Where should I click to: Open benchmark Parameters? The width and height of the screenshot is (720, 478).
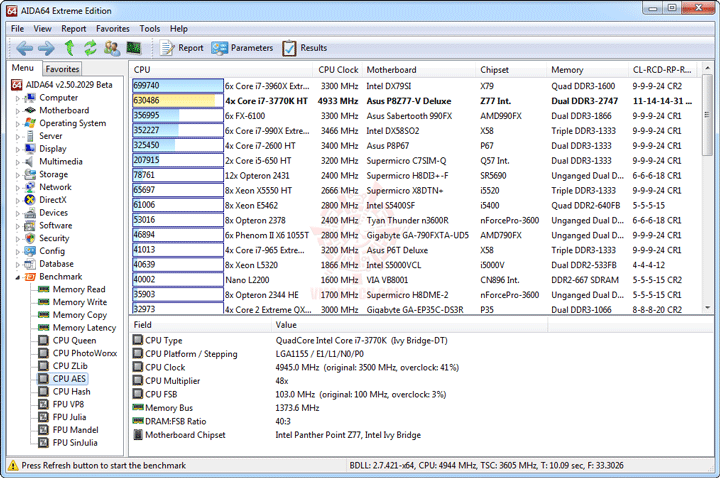(242, 48)
